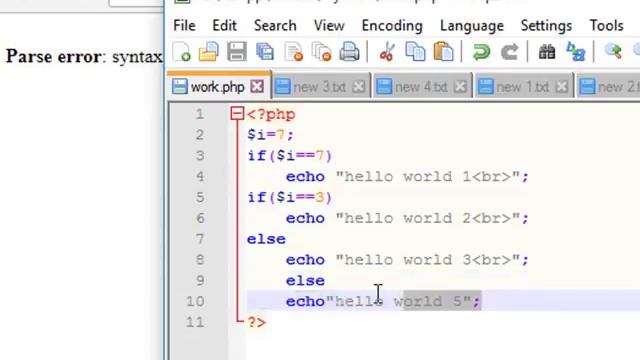The height and width of the screenshot is (360, 640).
Task: Switch to the new 4.txt tab
Action: [x=422, y=87]
